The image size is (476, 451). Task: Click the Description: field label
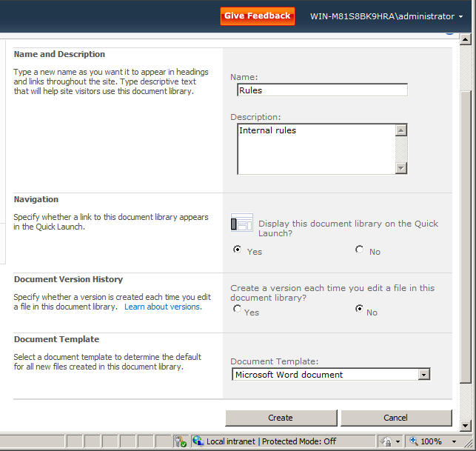pyautogui.click(x=255, y=117)
